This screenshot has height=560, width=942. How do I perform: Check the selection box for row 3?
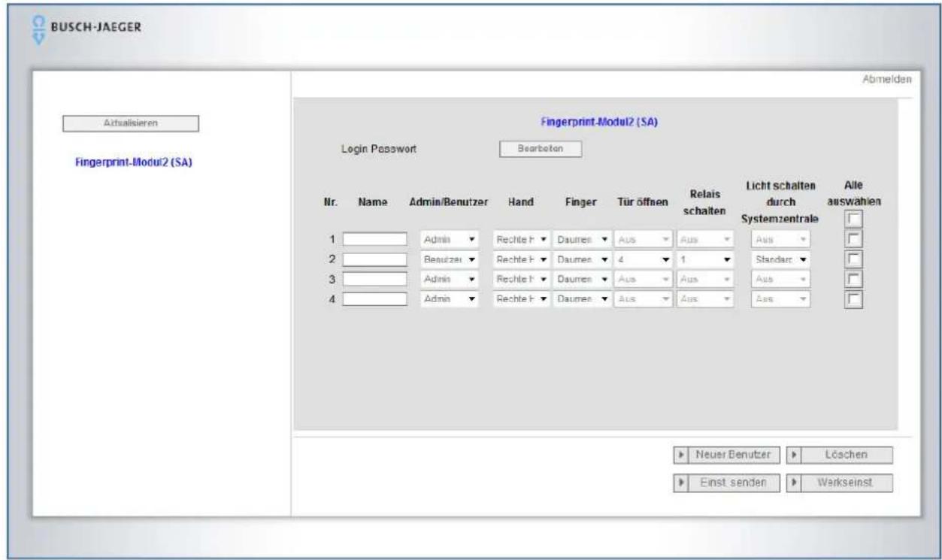[x=853, y=279]
